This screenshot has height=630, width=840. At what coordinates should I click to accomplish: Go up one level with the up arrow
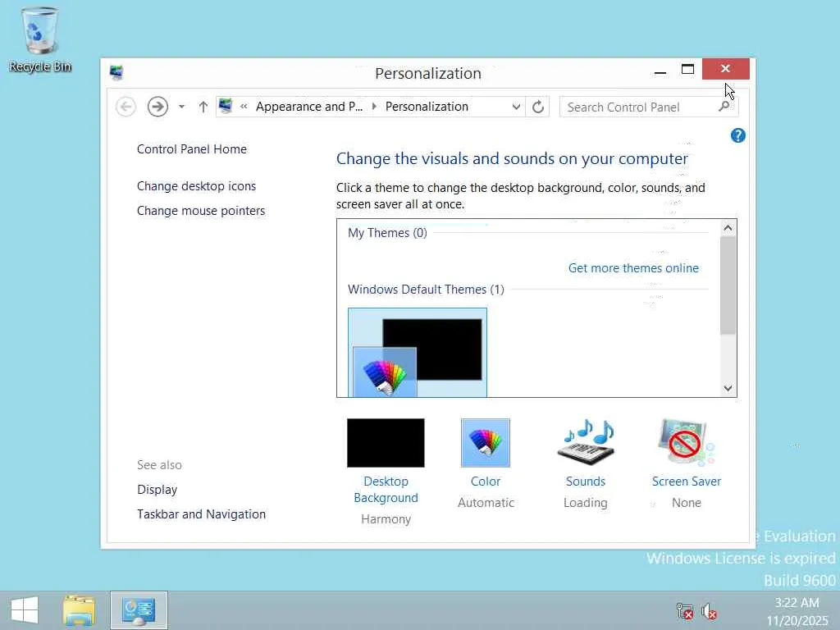coord(203,107)
